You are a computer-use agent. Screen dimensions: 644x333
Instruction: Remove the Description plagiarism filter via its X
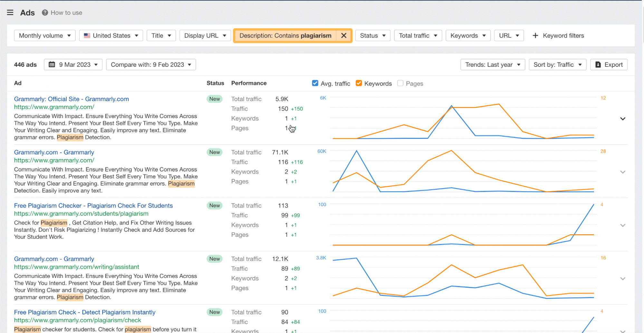343,35
